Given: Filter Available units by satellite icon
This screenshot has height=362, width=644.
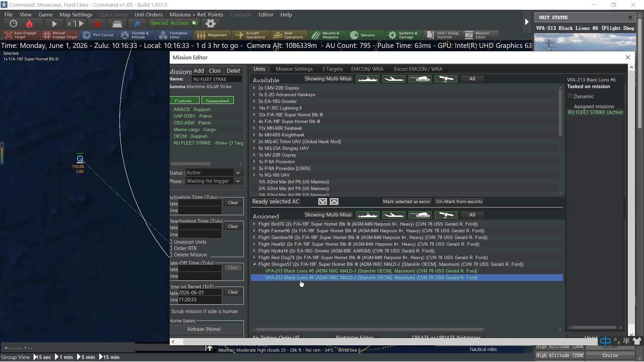Looking at the screenshot, I should [x=446, y=79].
